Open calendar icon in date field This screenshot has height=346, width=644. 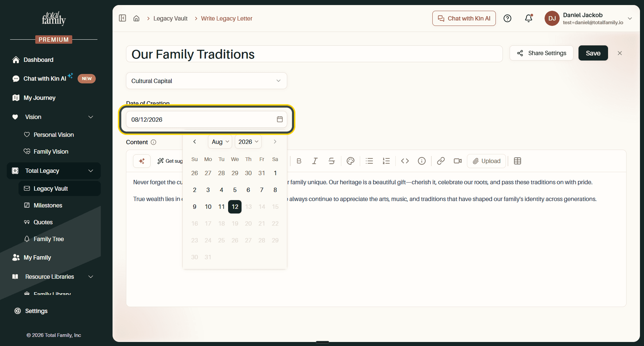click(x=280, y=119)
